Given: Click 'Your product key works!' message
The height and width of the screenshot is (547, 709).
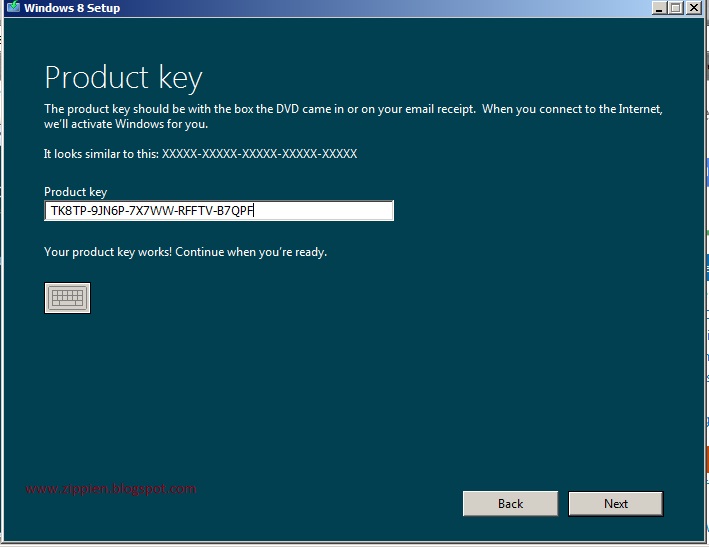Looking at the screenshot, I should click(x=185, y=252).
